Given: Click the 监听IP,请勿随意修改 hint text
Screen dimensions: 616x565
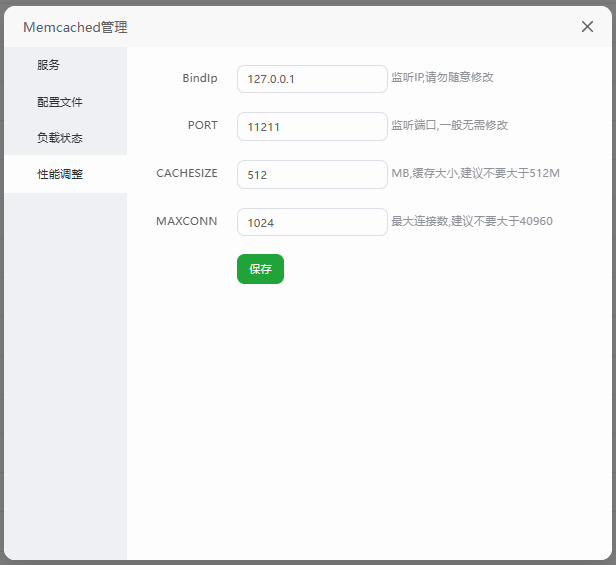Looking at the screenshot, I should pos(442,77).
